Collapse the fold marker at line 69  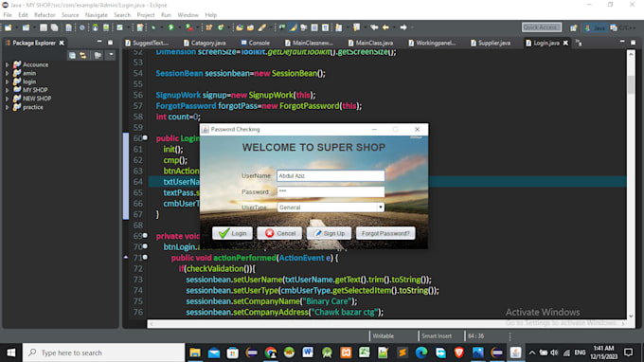pyautogui.click(x=145, y=236)
